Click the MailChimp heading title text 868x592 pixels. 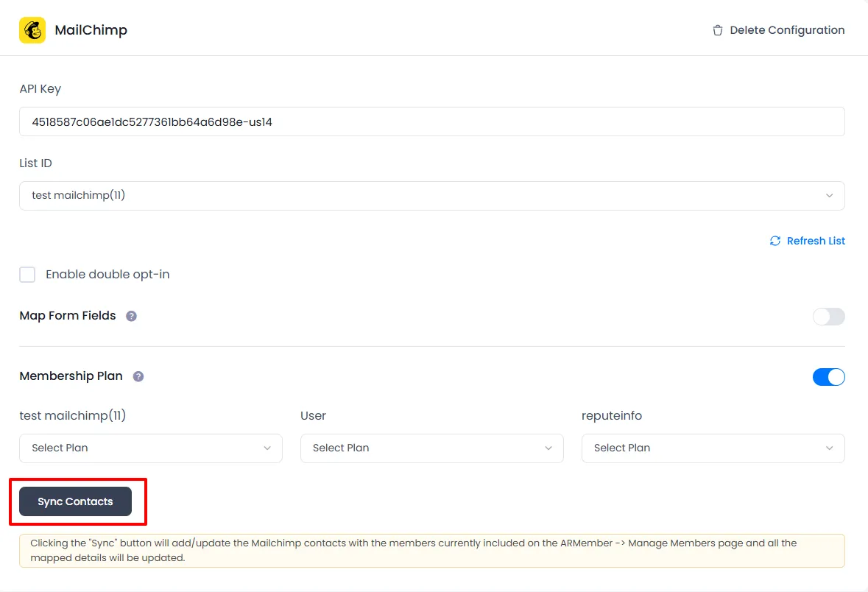[91, 30]
